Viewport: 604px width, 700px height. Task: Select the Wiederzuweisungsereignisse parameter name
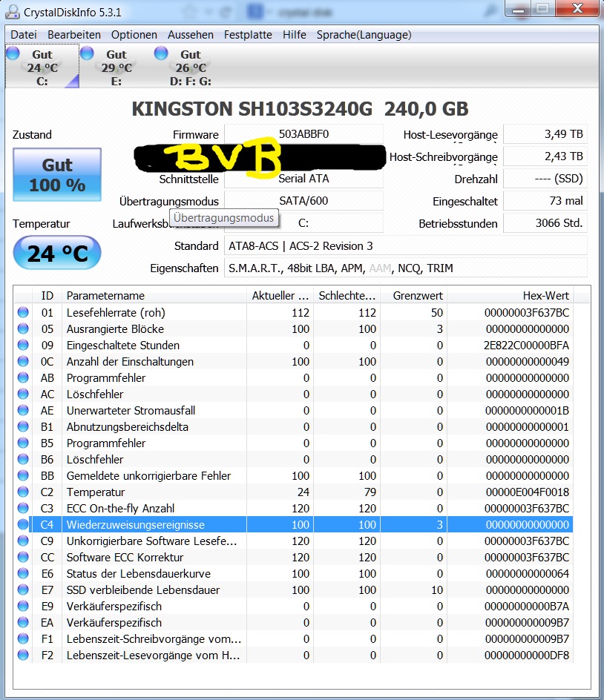[x=135, y=524]
